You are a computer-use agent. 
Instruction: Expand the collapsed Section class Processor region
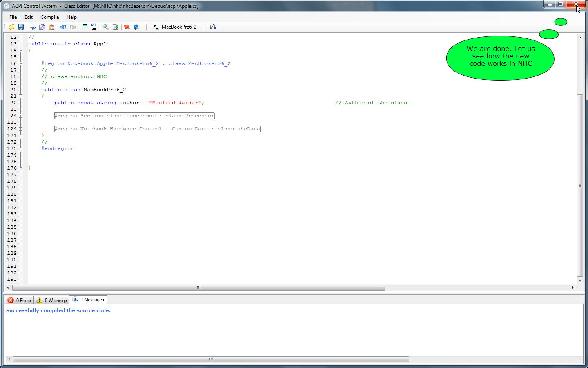20,116
